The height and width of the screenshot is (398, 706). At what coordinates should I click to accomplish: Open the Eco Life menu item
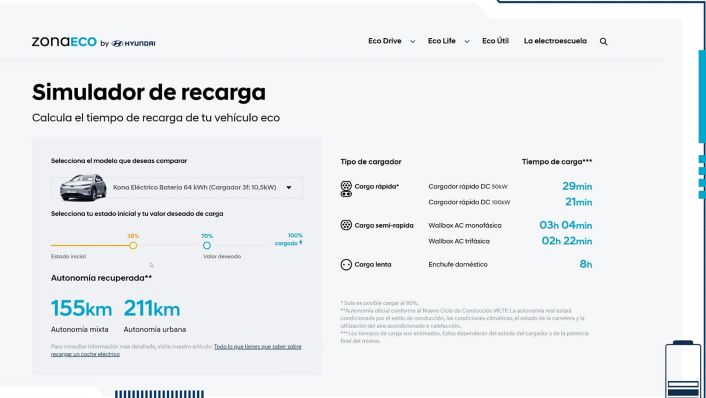click(x=442, y=41)
